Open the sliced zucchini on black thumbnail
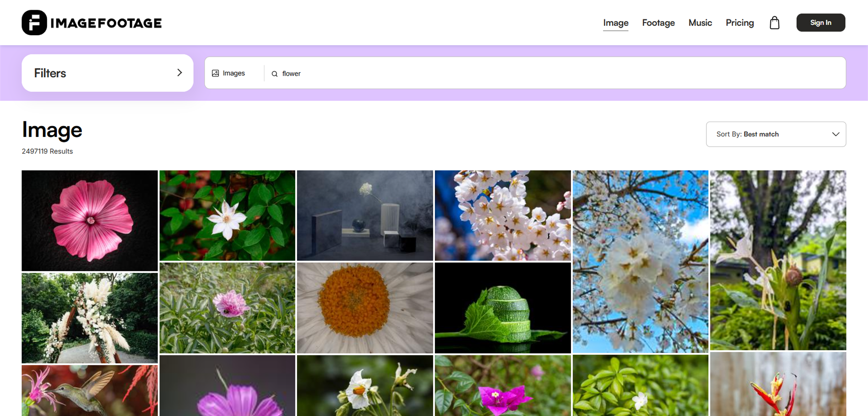The image size is (868, 416). click(x=503, y=308)
